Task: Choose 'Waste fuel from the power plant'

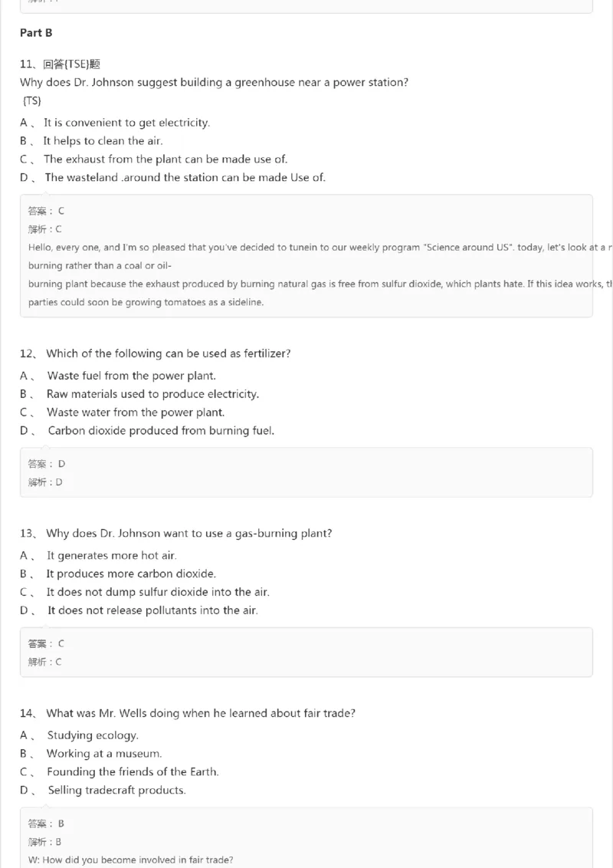Action: [131, 376]
